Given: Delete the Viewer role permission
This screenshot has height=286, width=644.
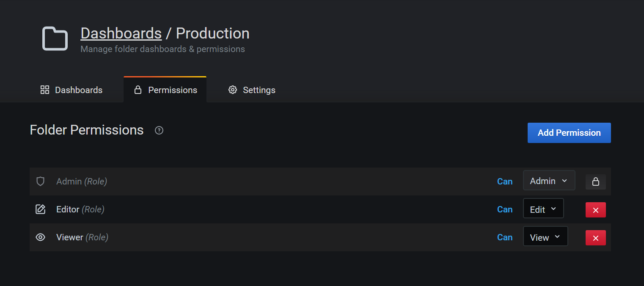Looking at the screenshot, I should tap(595, 238).
